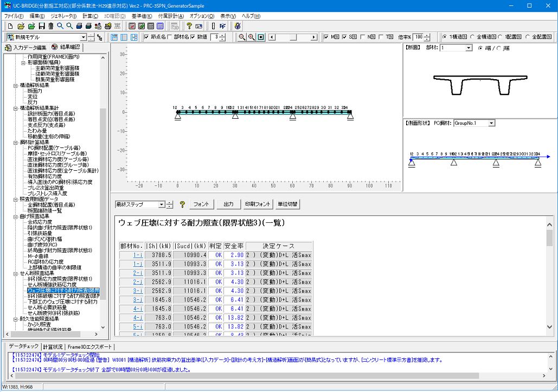The width and height of the screenshot is (558, 392).
Task: Click the zoom out magnifier icon
Action: pos(242,37)
